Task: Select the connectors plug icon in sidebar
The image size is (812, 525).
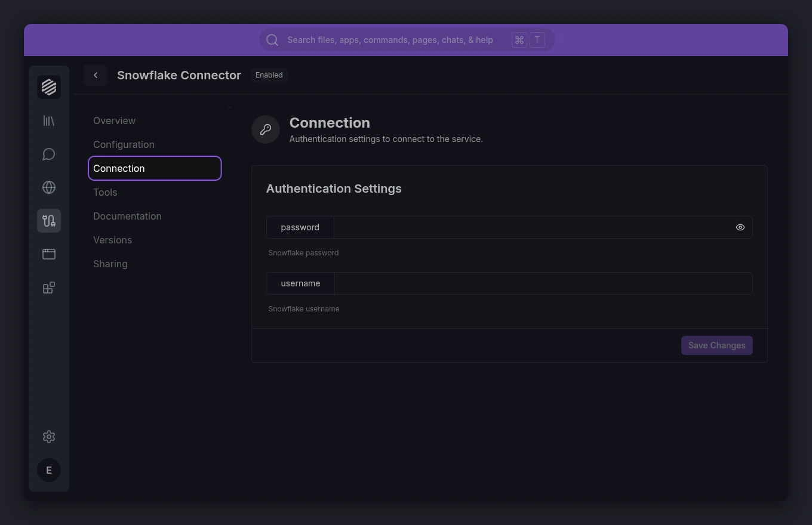Action: [x=49, y=221]
